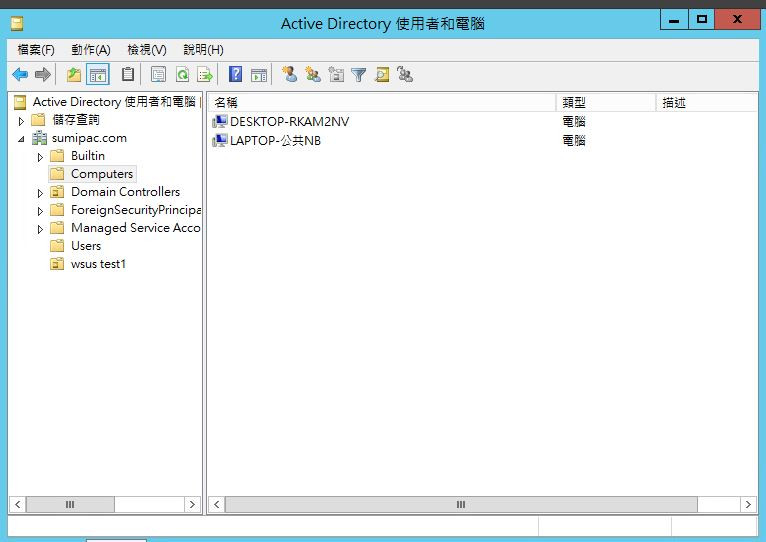Click right arrow of list pane scrollbar
This screenshot has width=766, height=542.
[748, 504]
